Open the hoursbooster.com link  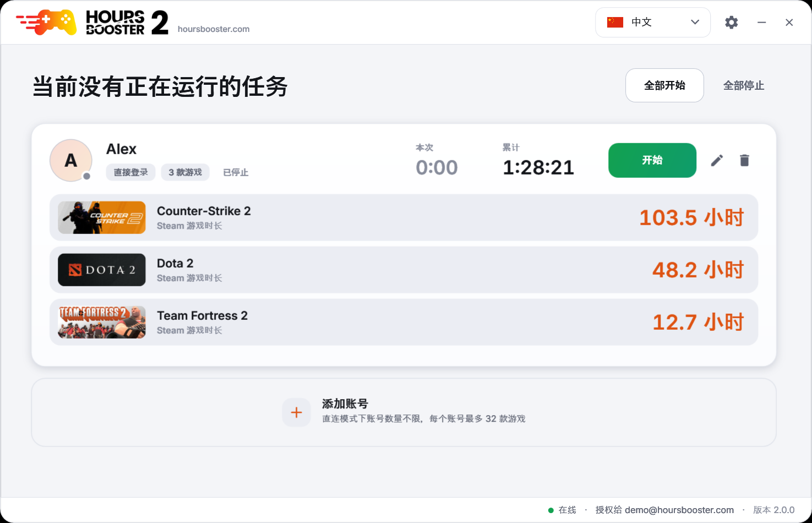click(x=214, y=29)
